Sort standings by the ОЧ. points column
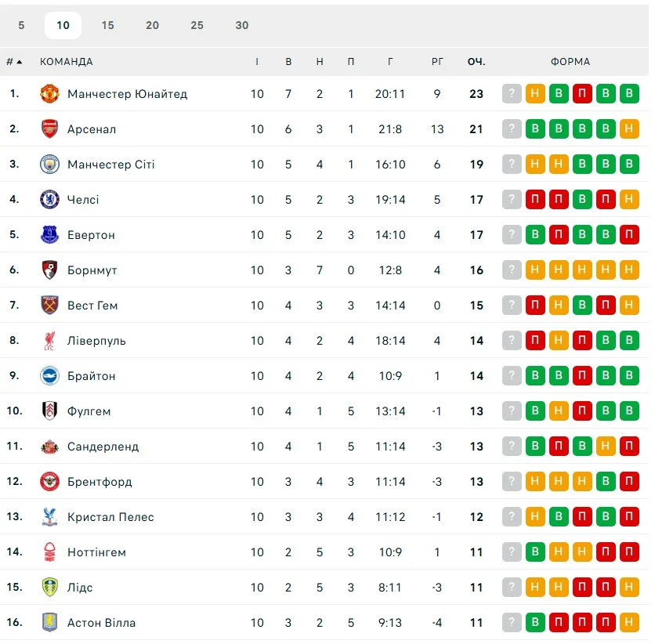The image size is (655, 644). tap(476, 62)
